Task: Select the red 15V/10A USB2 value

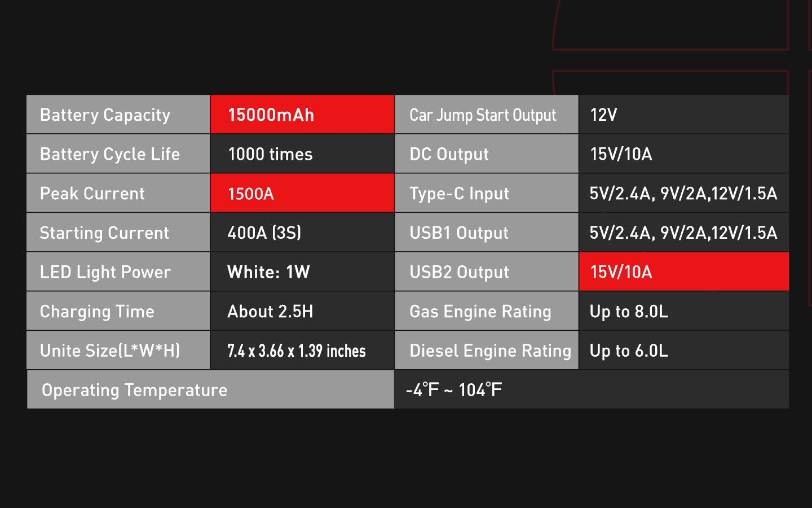Action: (x=684, y=271)
